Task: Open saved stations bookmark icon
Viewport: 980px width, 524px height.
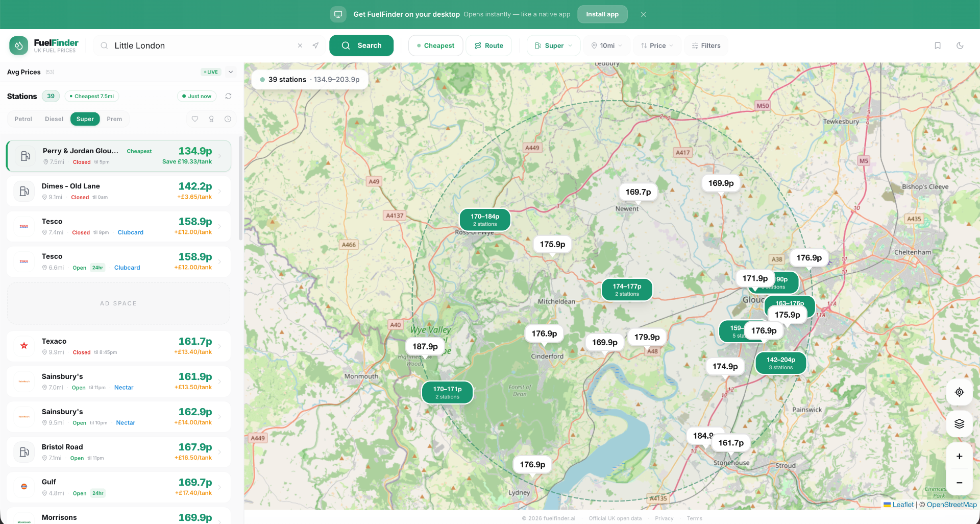Action: (938, 45)
